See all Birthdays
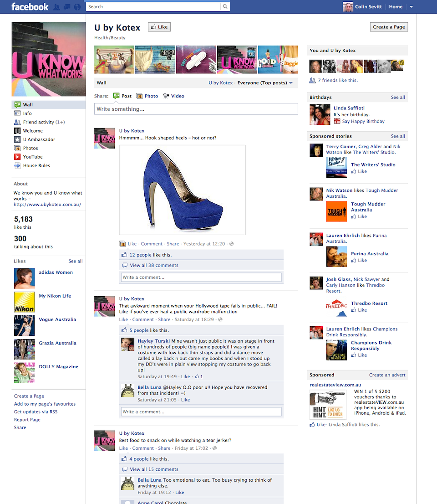 pos(398,97)
